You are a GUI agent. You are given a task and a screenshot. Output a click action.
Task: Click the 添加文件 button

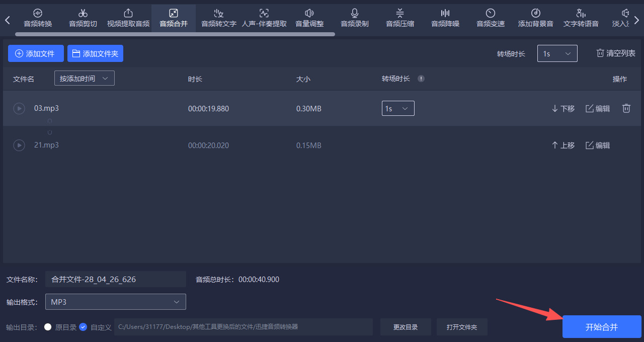click(x=36, y=53)
